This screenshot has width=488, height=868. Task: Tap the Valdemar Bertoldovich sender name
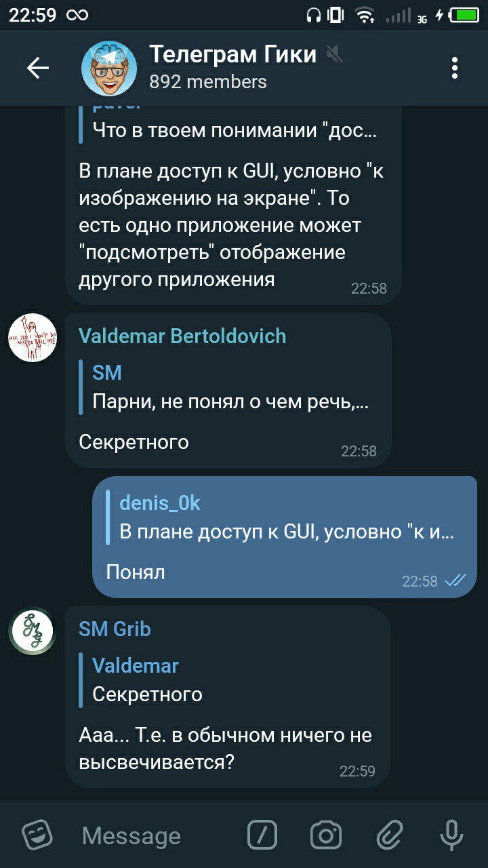tap(182, 336)
